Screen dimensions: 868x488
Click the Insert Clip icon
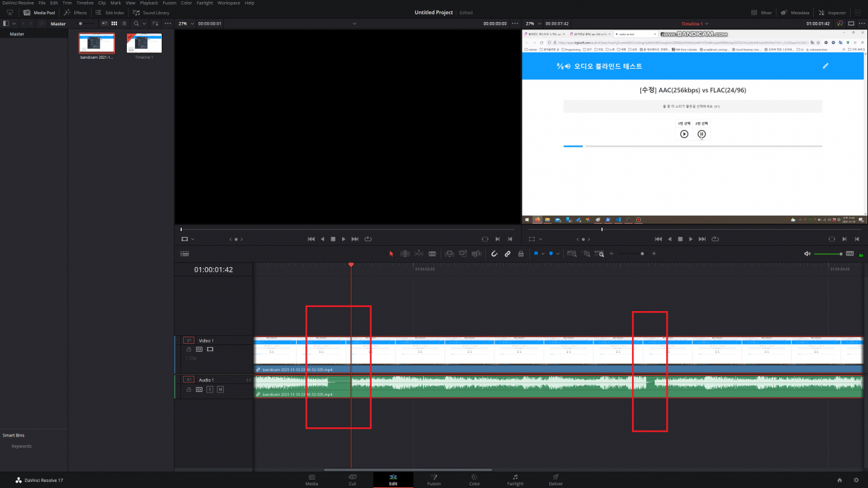[450, 254]
